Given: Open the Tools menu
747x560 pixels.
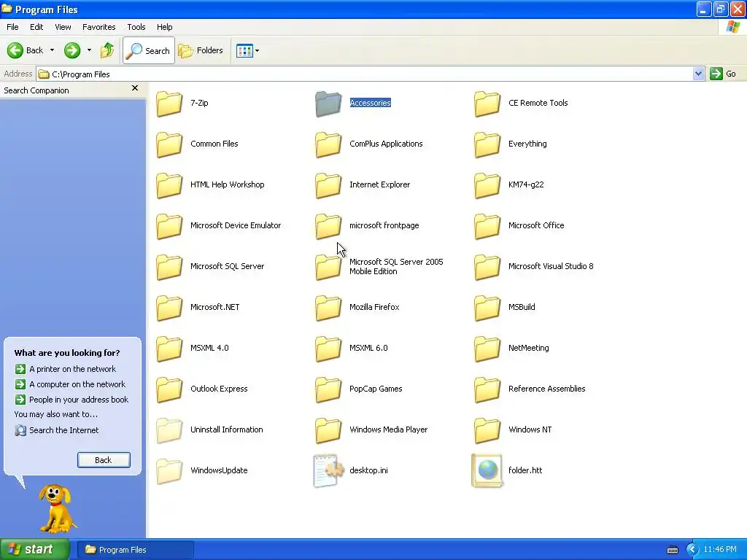Looking at the screenshot, I should [x=136, y=27].
